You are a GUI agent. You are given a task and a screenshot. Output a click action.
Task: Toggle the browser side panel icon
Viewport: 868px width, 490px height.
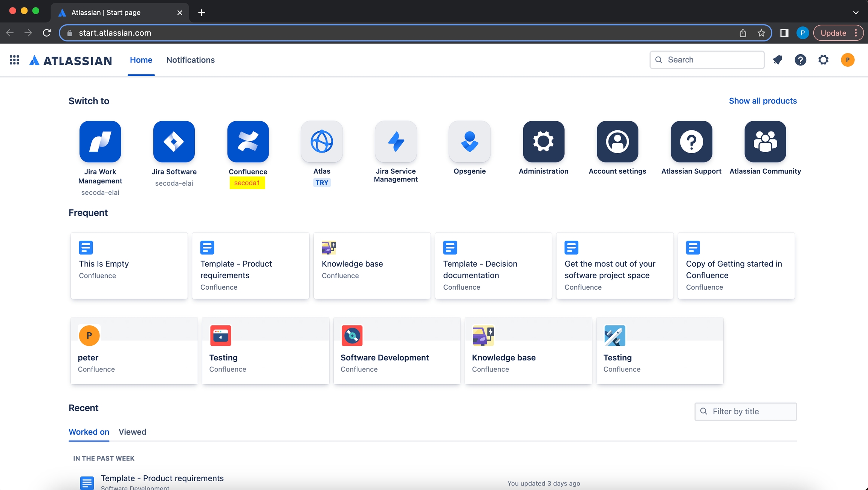pos(784,33)
